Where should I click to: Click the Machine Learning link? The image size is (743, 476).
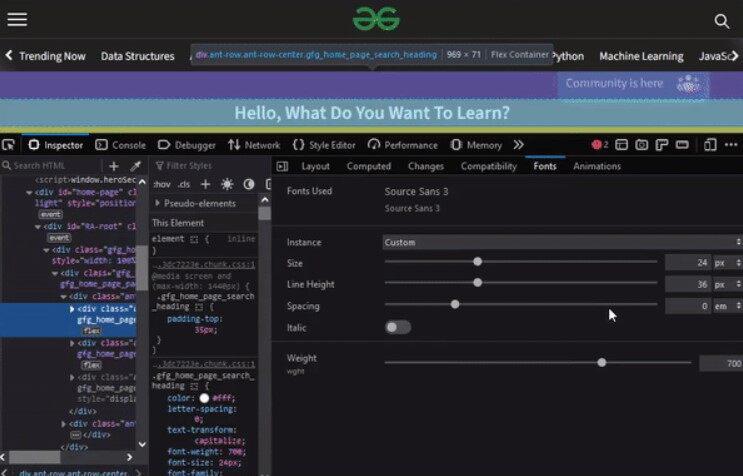tap(641, 56)
